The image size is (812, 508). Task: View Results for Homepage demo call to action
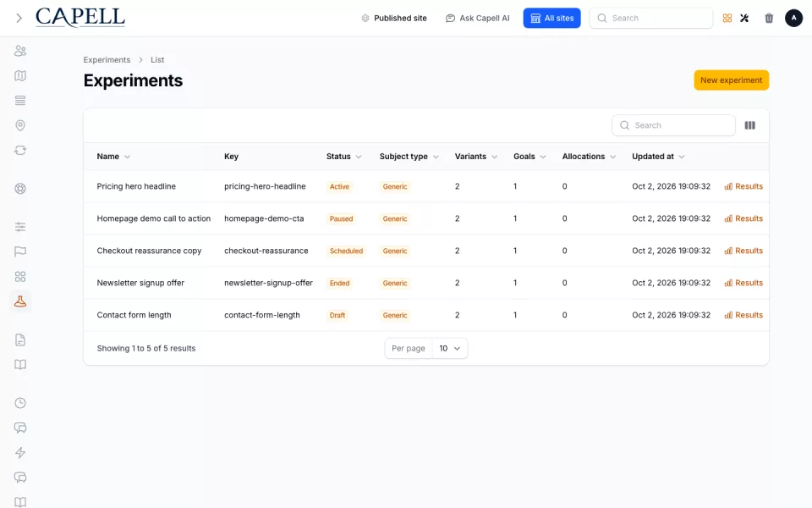coord(743,218)
